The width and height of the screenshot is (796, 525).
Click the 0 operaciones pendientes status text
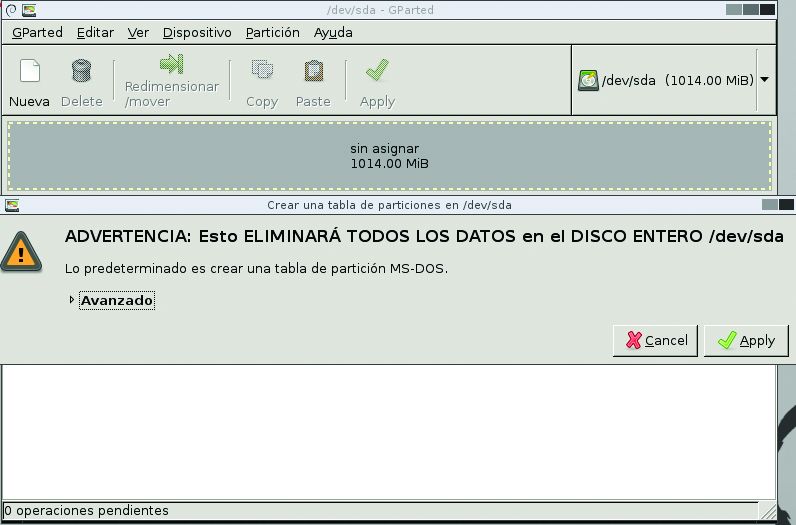86,510
